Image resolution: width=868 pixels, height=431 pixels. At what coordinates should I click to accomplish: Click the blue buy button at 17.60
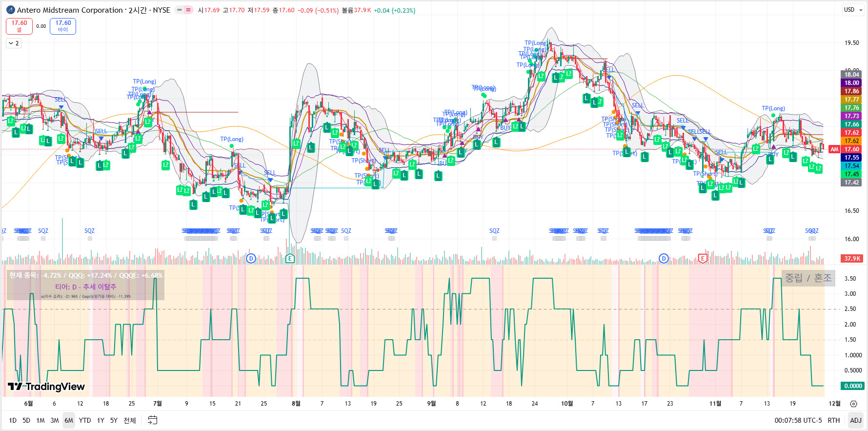(x=63, y=26)
